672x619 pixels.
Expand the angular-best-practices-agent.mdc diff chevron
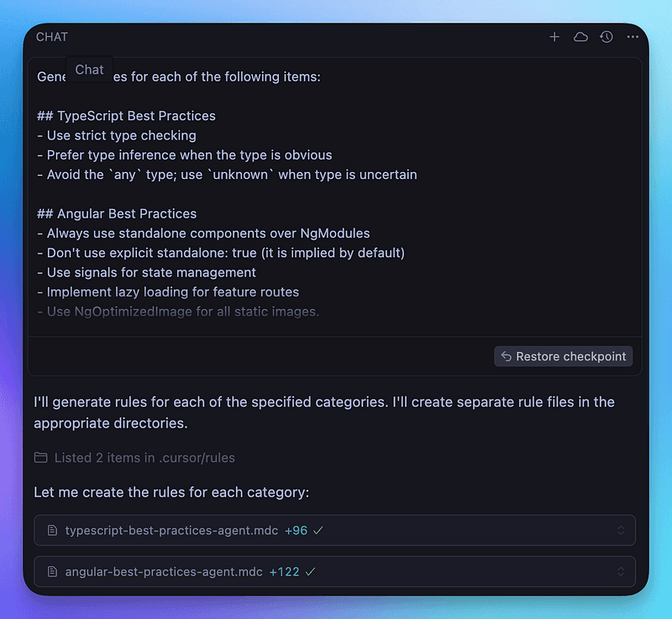point(621,572)
